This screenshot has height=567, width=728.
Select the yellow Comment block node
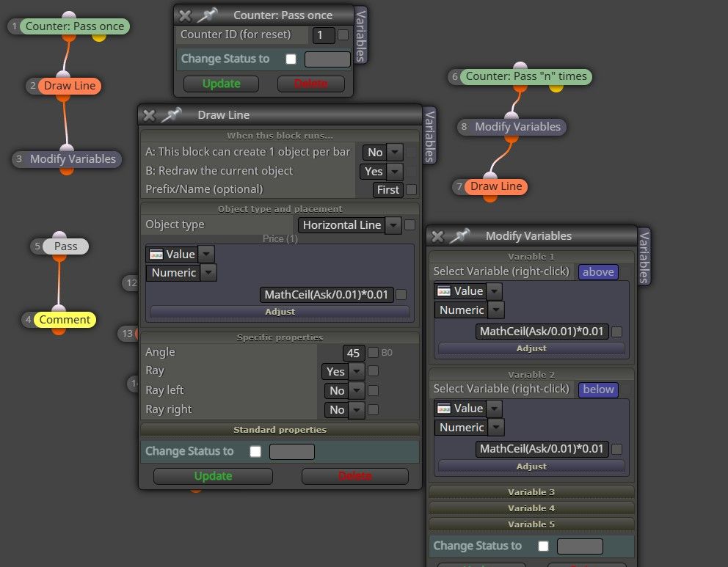(x=65, y=320)
